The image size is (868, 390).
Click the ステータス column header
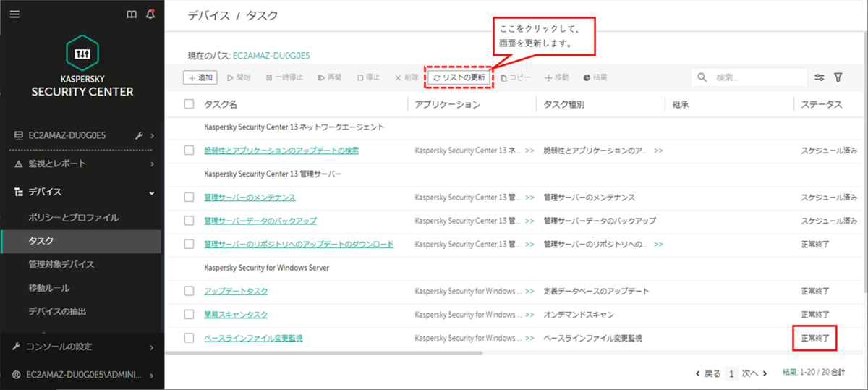tap(821, 104)
